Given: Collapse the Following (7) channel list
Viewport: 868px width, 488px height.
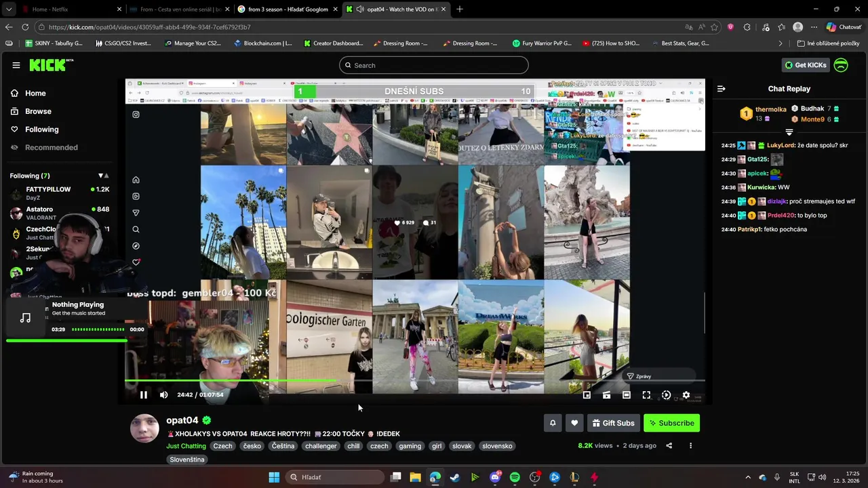Looking at the screenshot, I should click(x=103, y=176).
